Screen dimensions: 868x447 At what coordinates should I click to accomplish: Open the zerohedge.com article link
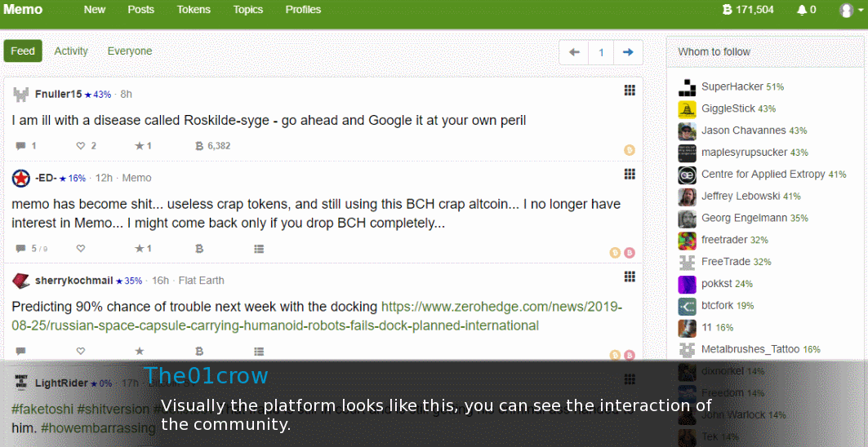[317, 316]
